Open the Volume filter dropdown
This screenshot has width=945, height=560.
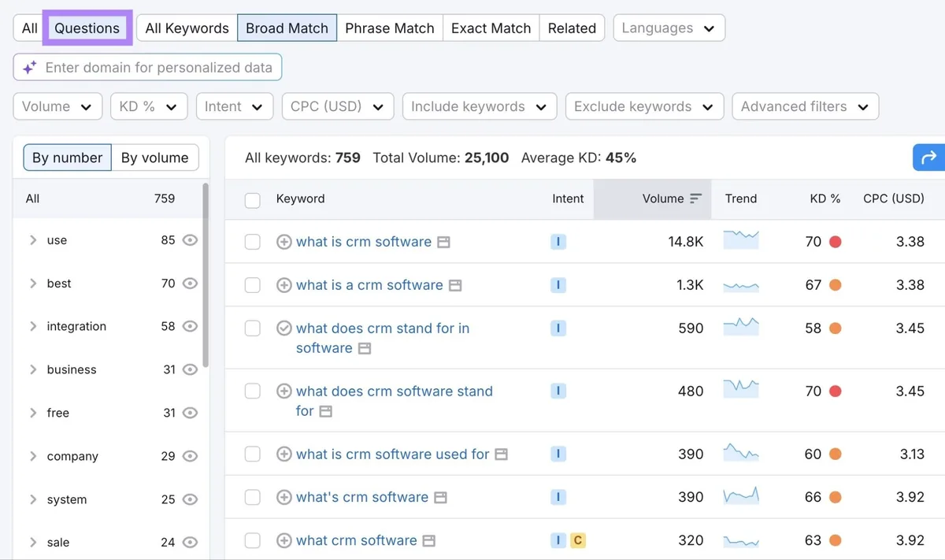57,106
